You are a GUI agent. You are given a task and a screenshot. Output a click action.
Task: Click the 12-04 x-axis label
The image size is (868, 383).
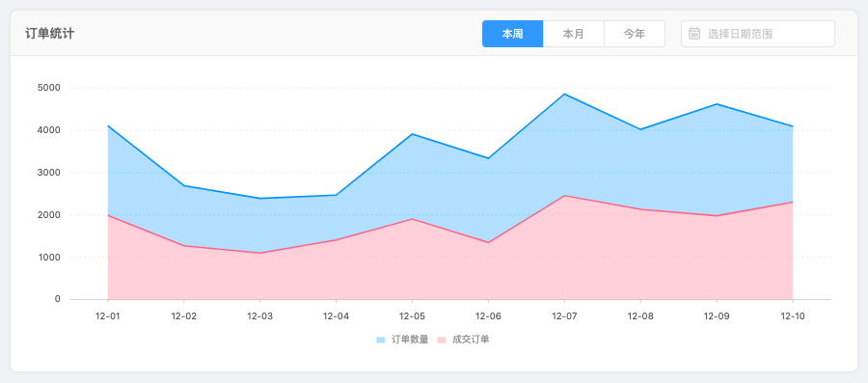(336, 316)
